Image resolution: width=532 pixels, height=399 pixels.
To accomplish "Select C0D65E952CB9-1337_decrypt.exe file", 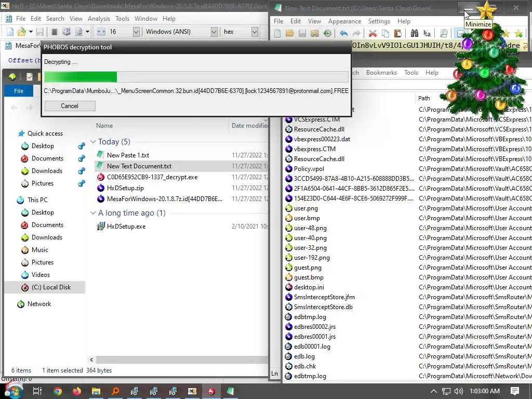I will click(x=152, y=177).
